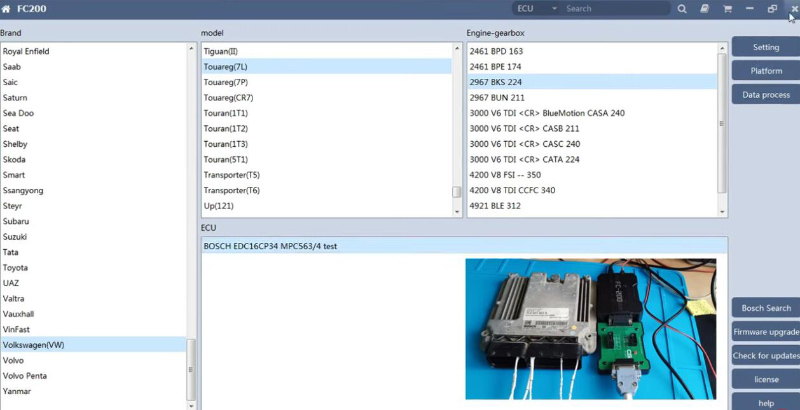Click the Bosch Search button
This screenshot has height=410, width=800.
765,308
